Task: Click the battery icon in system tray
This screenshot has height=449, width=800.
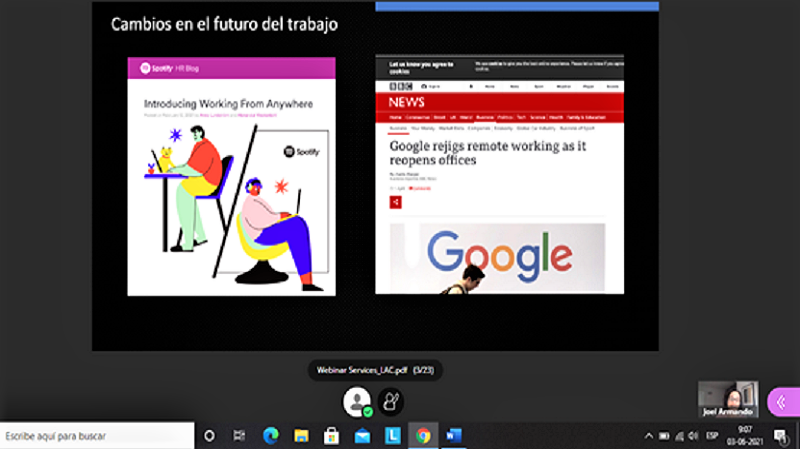Action: (x=664, y=436)
